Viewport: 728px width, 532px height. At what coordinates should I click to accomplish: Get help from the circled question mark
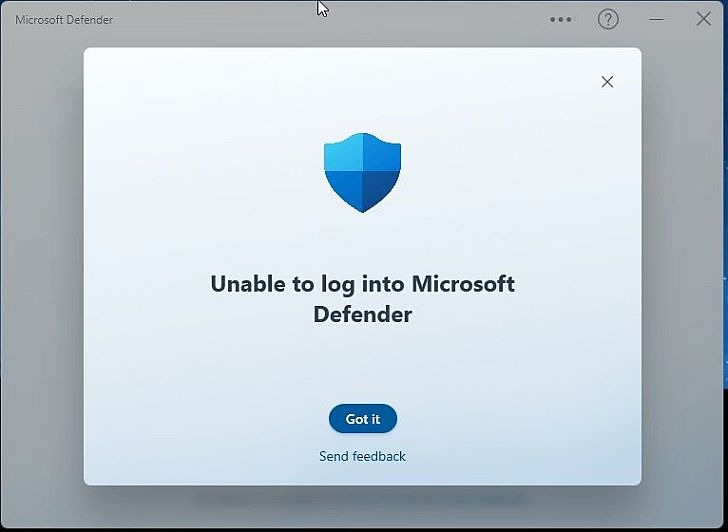coord(608,19)
